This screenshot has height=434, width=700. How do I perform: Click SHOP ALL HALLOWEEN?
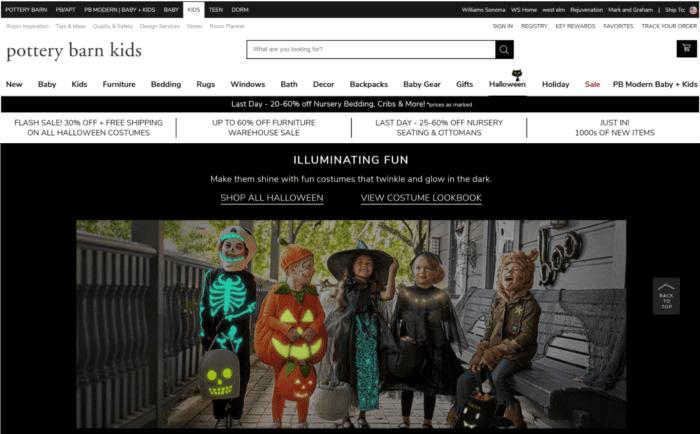(x=272, y=198)
